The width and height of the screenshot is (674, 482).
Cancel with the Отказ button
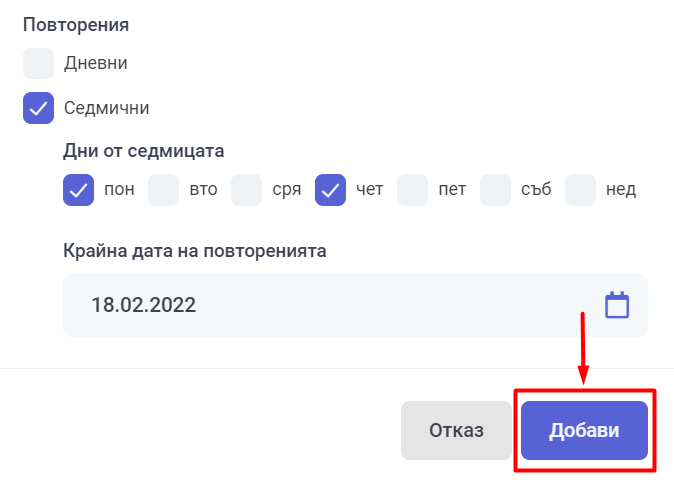tap(456, 430)
